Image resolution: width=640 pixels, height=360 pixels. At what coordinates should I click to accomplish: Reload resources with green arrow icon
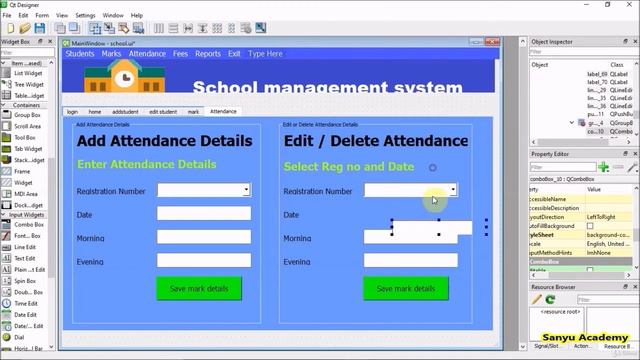pos(550,300)
